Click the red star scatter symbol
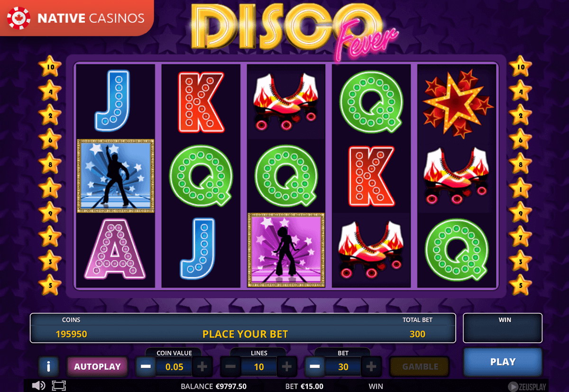 point(457,101)
